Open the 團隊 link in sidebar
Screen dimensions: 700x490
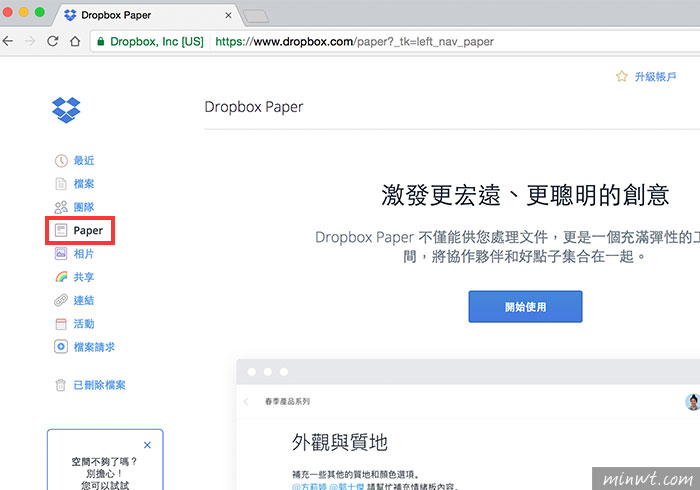point(84,207)
